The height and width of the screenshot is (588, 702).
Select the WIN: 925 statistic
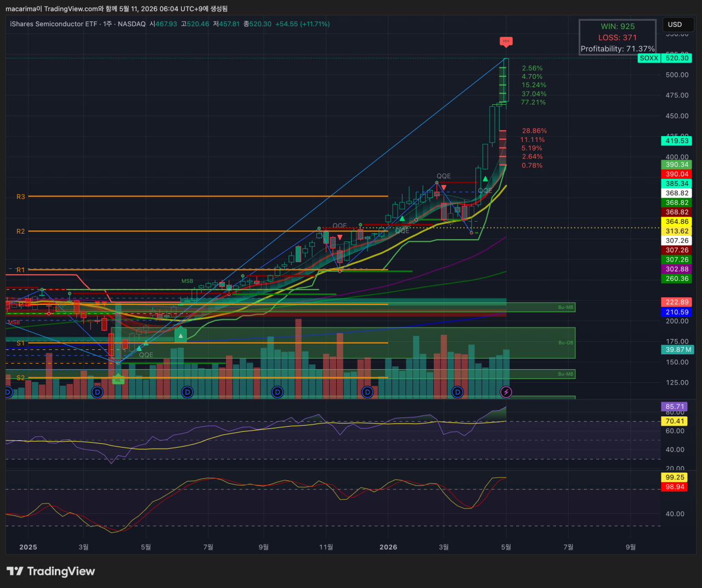[618, 26]
